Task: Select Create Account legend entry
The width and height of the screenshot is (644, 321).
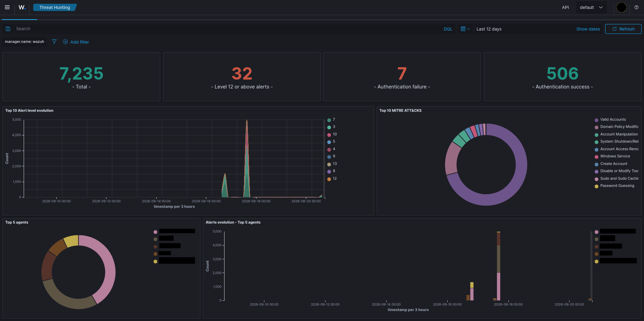Action: (611, 164)
